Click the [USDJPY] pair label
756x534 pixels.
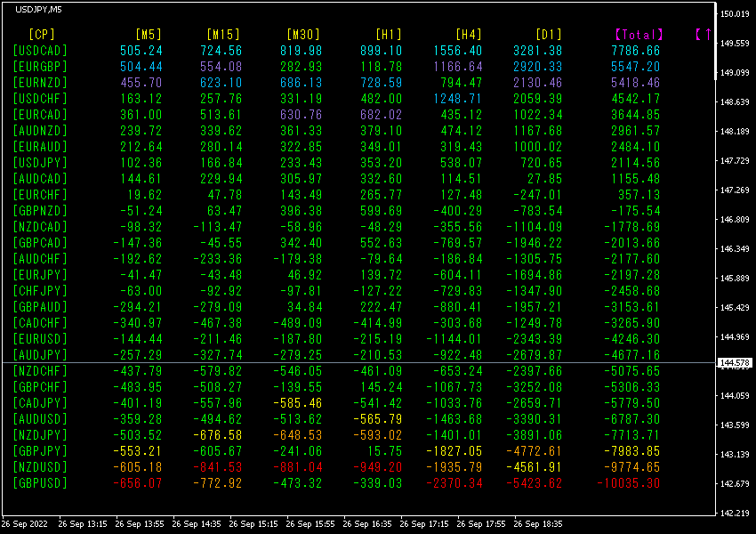41,163
